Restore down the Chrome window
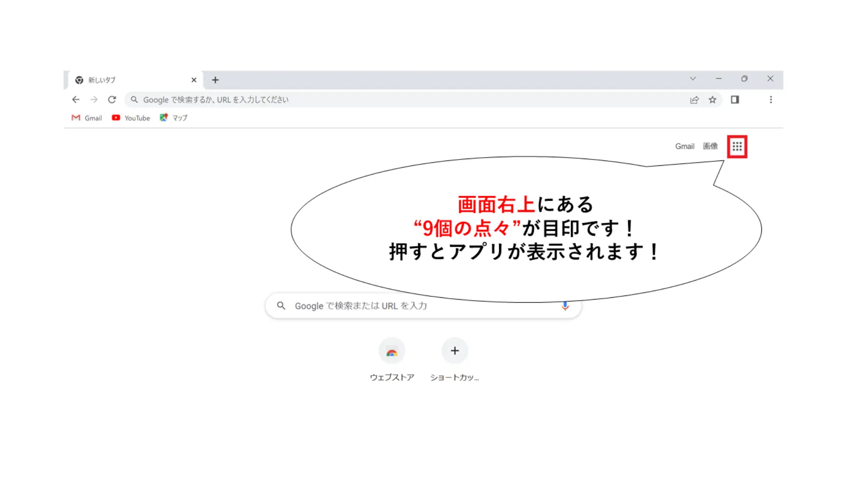 [x=745, y=79]
